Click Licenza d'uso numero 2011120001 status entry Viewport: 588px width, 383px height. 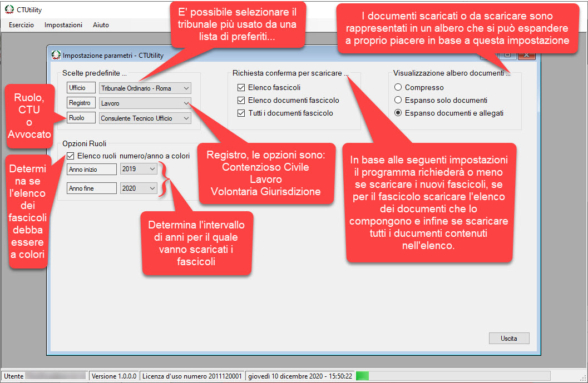point(192,376)
